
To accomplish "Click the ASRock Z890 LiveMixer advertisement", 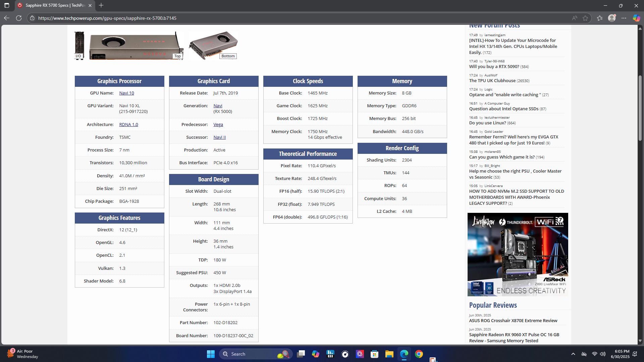I will coord(518,254).
